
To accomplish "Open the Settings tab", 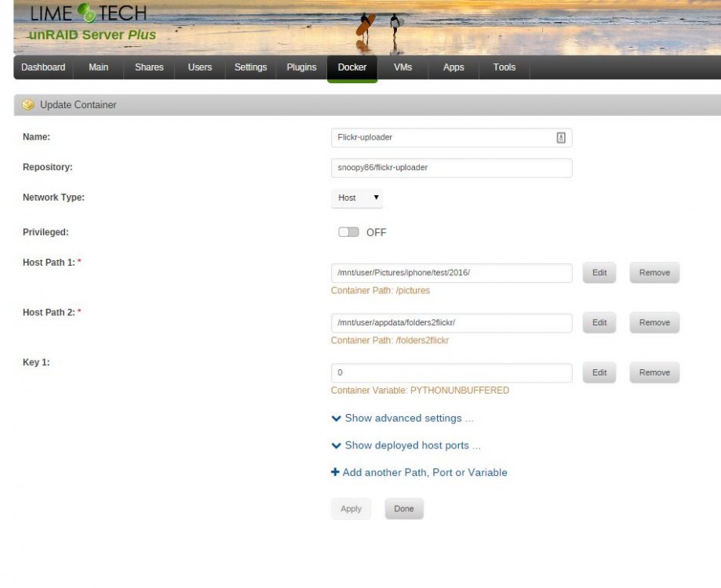I will (x=250, y=67).
